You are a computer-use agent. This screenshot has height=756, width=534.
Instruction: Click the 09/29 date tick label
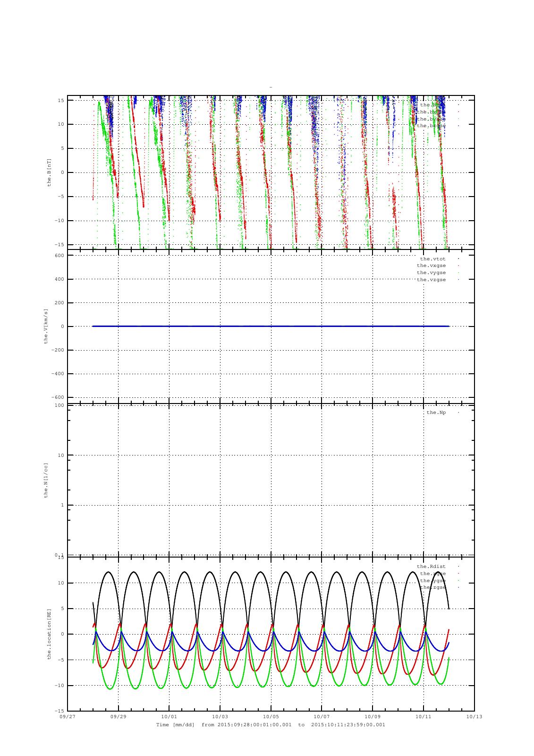point(118,717)
